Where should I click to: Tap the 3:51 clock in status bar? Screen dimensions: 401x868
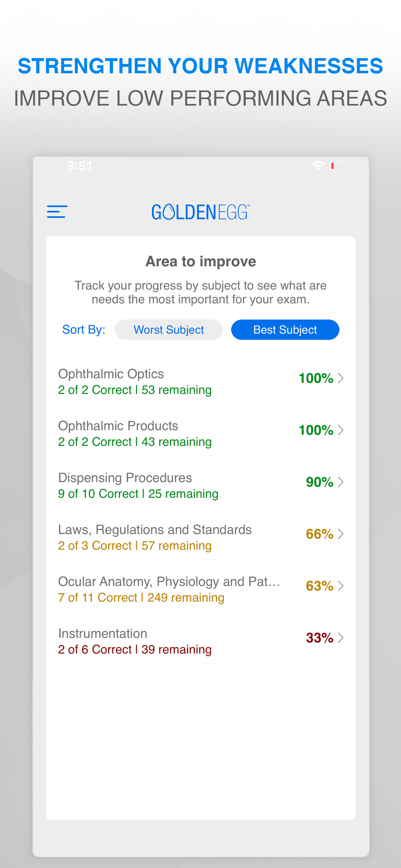(79, 166)
